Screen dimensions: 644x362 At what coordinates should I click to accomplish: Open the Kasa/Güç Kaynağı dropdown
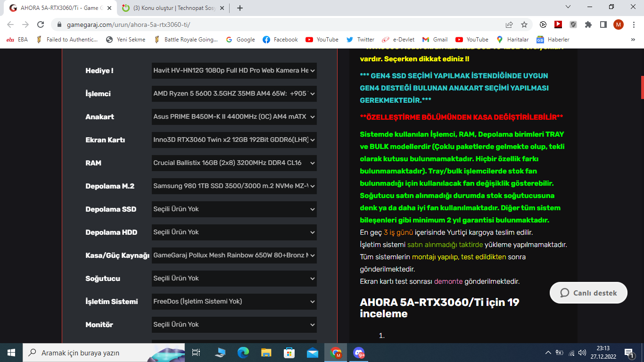tap(234, 255)
